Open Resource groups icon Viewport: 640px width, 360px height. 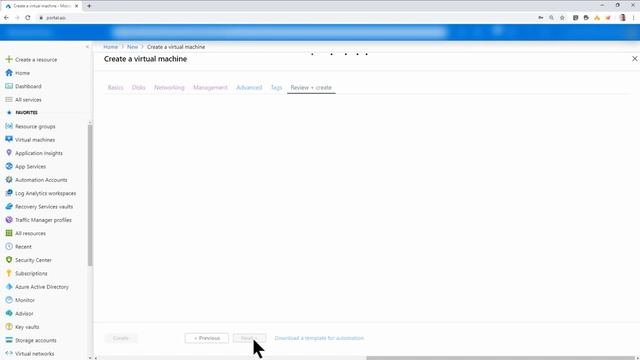click(x=9, y=126)
